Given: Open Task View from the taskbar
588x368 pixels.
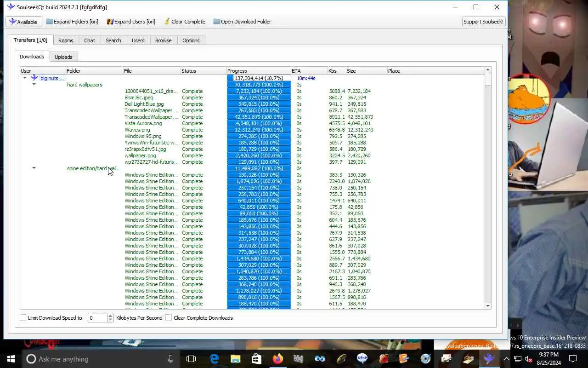Looking at the screenshot, I should (191, 359).
